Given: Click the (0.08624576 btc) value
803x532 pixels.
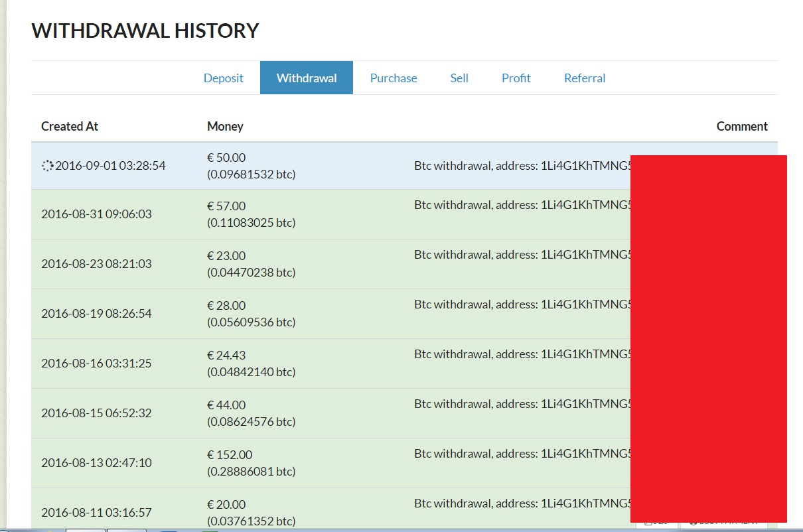Looking at the screenshot, I should pyautogui.click(x=252, y=423).
